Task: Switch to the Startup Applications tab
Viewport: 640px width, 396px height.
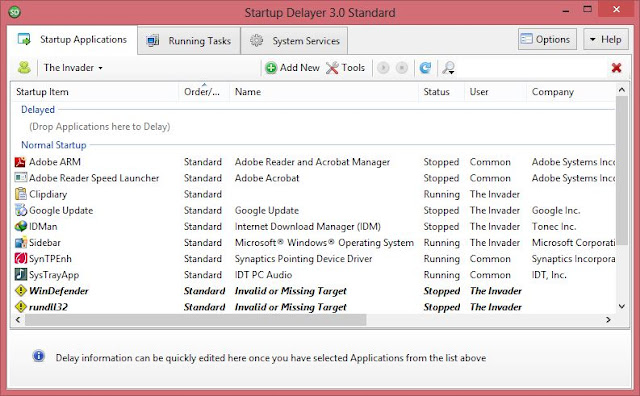Action: click(x=72, y=40)
